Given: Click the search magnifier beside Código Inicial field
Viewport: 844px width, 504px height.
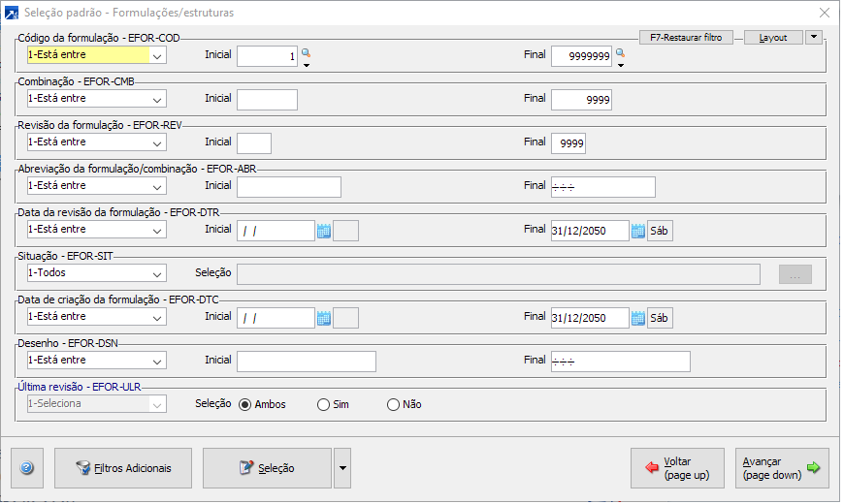Looking at the screenshot, I should (306, 52).
